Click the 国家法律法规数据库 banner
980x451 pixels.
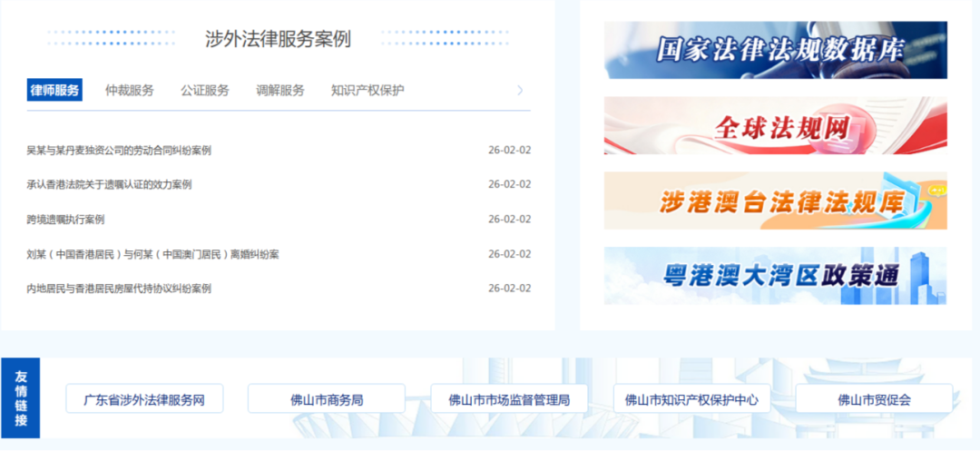[x=775, y=50]
